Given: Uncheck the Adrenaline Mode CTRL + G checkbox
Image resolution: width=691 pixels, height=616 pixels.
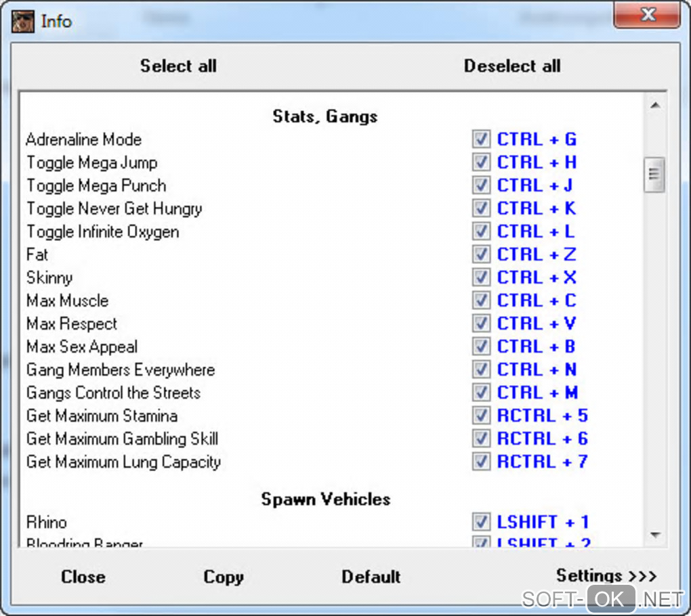Looking at the screenshot, I should coord(481,139).
